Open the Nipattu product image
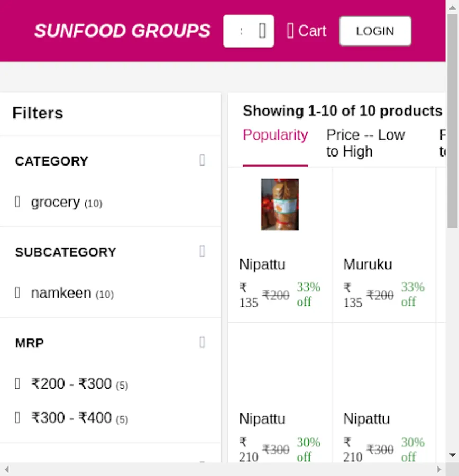459x476 pixels. tap(280, 204)
